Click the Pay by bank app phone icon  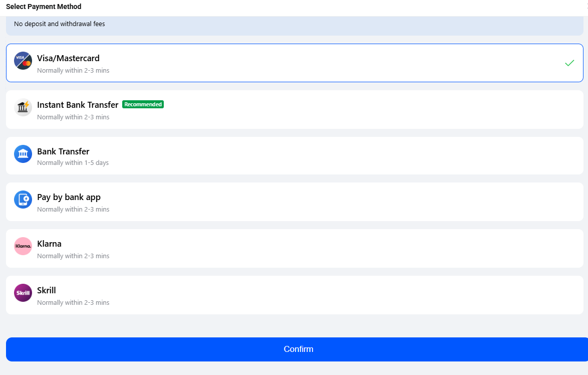(23, 200)
